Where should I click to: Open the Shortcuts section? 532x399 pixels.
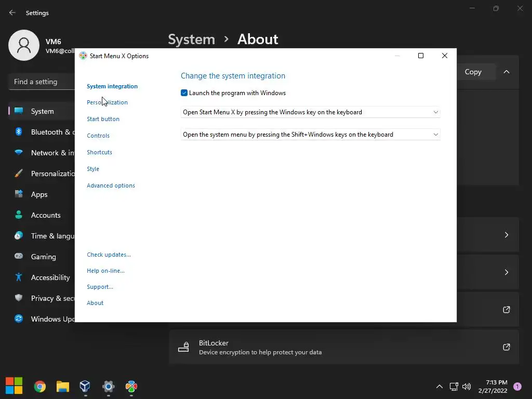pos(99,152)
